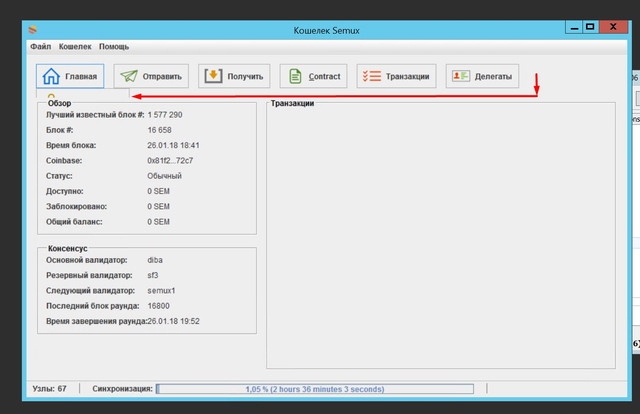Click the Синхронизация label in status bar
Image resolution: width=640 pixels, height=414 pixels.
pos(122,389)
